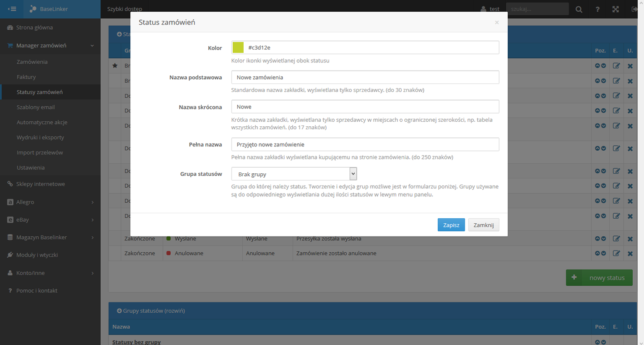Toggle fullscreen with the expand arrows icon
Screen dimensions: 644x345
[x=615, y=9]
